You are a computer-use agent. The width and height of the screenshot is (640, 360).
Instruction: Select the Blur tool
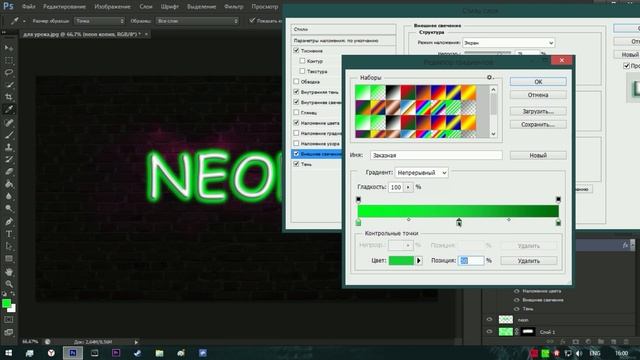[x=9, y=196]
